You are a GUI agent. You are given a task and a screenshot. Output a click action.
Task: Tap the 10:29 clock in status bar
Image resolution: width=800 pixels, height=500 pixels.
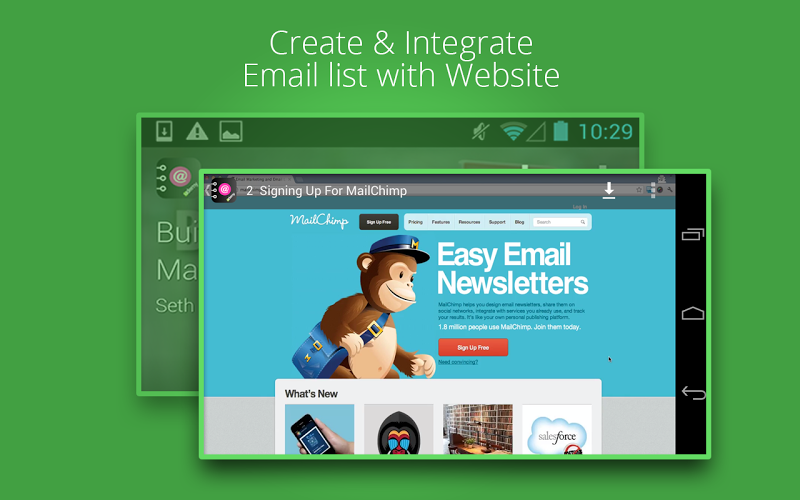(606, 132)
